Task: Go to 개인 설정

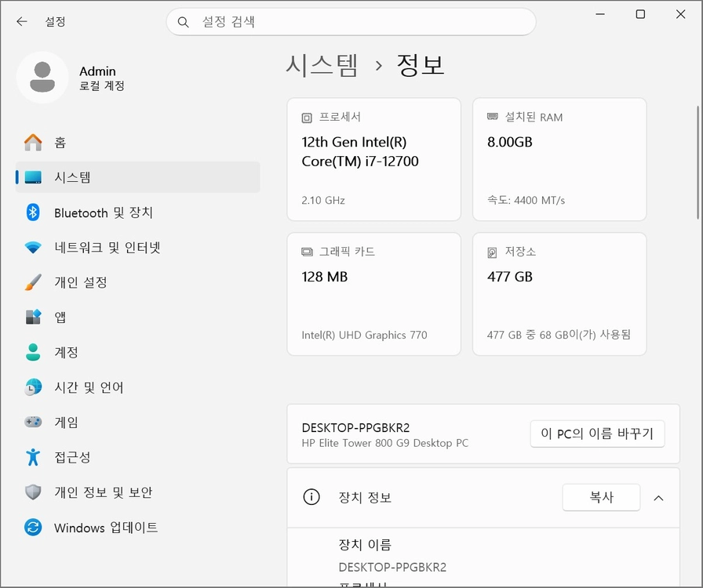Action: [x=137, y=282]
